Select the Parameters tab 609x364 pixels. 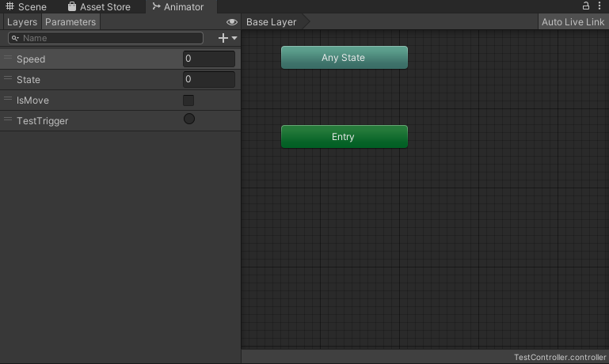(x=70, y=22)
